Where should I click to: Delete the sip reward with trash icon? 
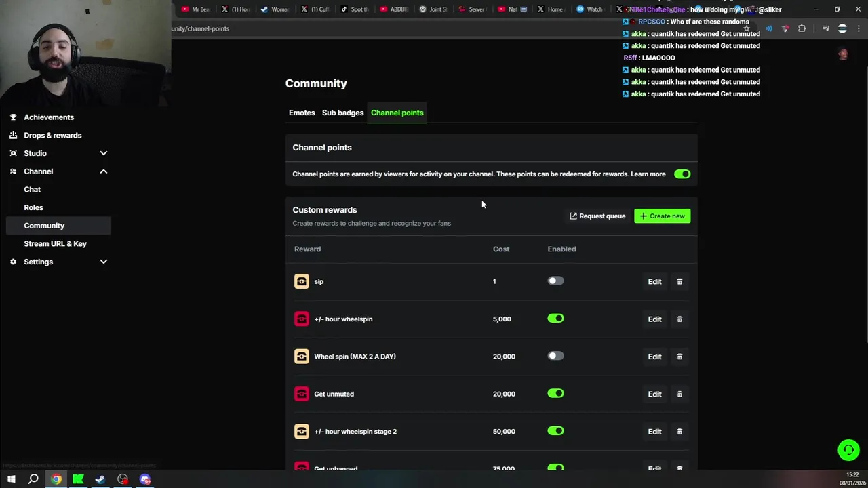click(679, 281)
